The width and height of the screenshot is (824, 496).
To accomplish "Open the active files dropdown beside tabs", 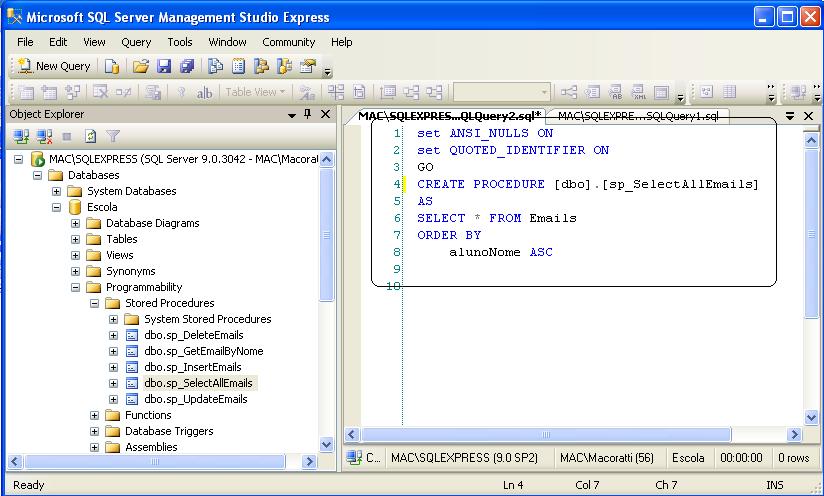I will (x=790, y=116).
